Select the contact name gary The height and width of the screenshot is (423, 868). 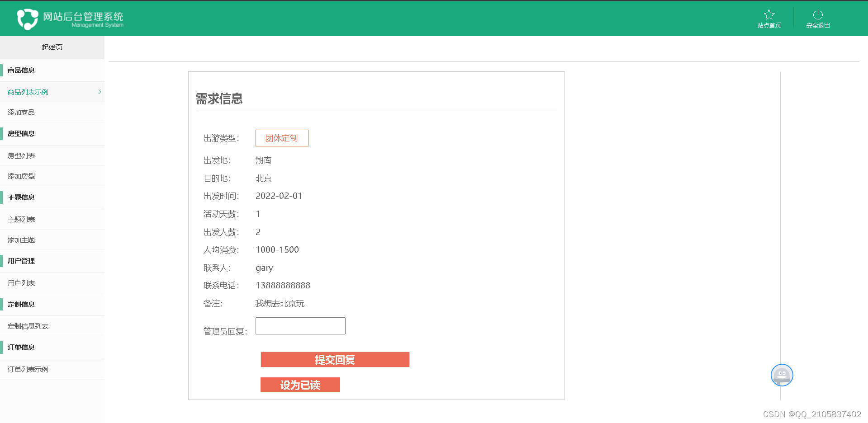(x=264, y=268)
